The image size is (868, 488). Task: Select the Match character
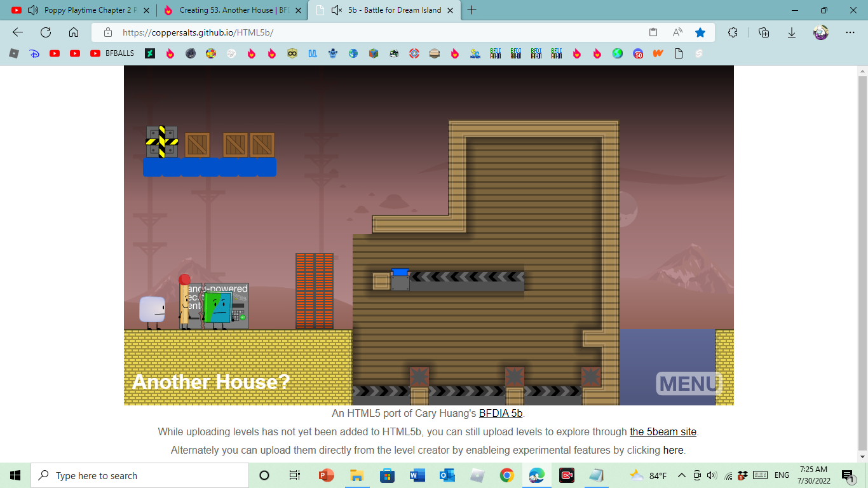pos(185,301)
